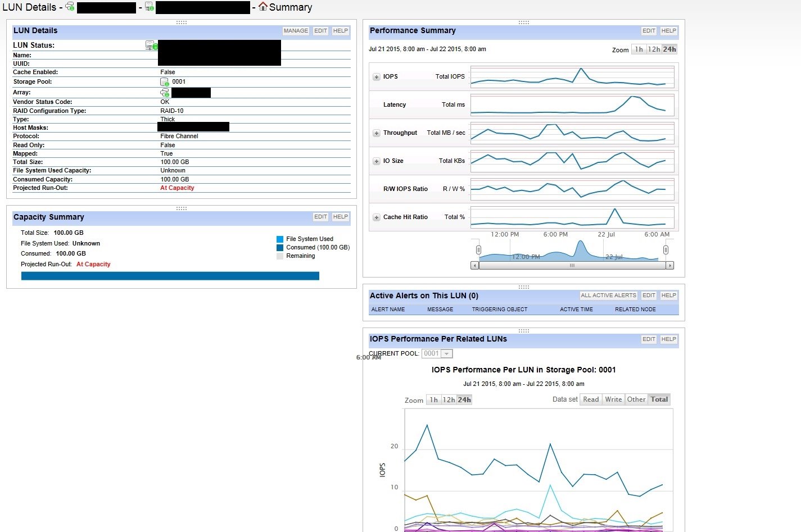Open the Current Pool dropdown

(437, 353)
